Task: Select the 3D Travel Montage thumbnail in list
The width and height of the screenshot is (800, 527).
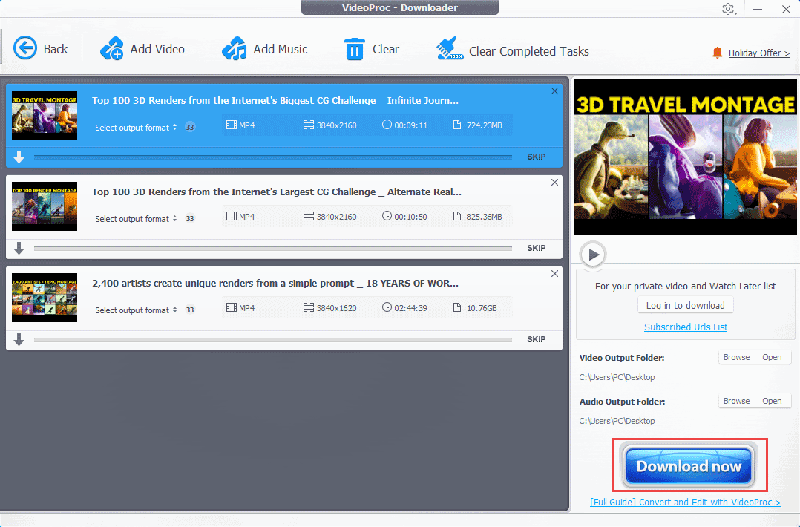Action: pyautogui.click(x=44, y=115)
